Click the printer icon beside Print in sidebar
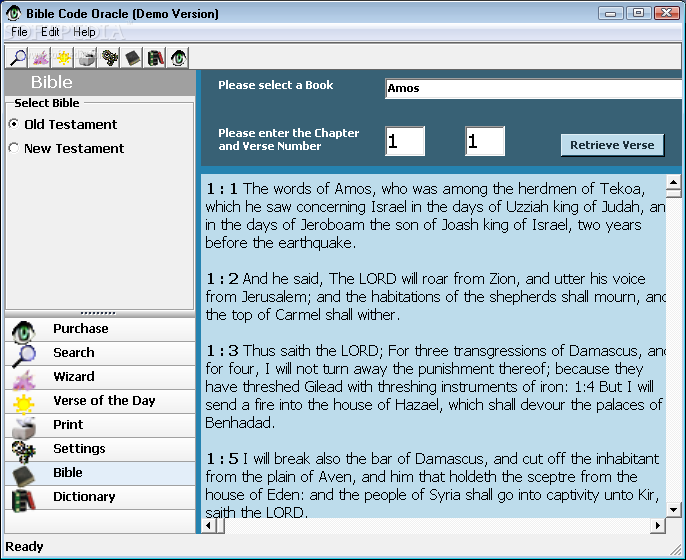 tap(23, 427)
